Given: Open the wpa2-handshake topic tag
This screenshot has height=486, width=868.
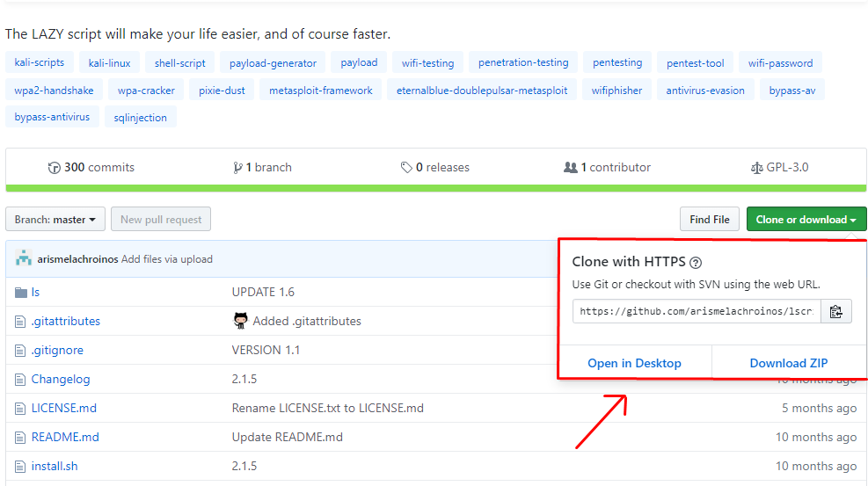Looking at the screenshot, I should pos(54,91).
